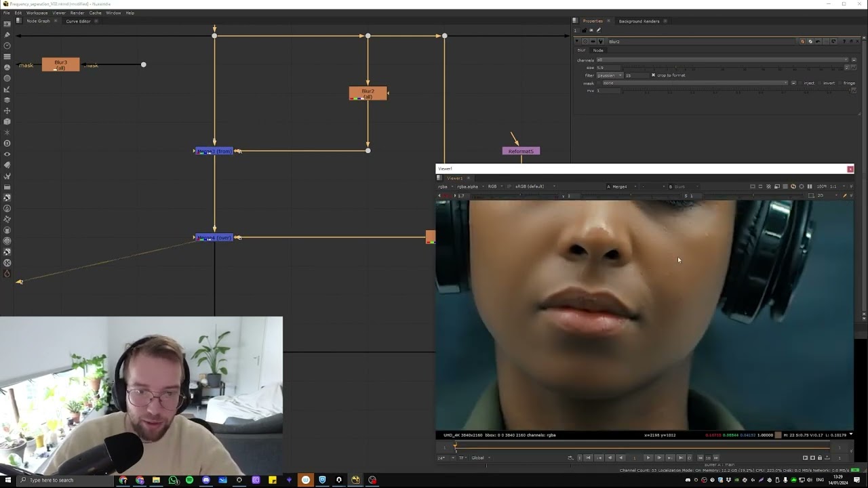This screenshot has height=488, width=868.
Task: Enable the invert mask checkbox
Action: [x=821, y=83]
